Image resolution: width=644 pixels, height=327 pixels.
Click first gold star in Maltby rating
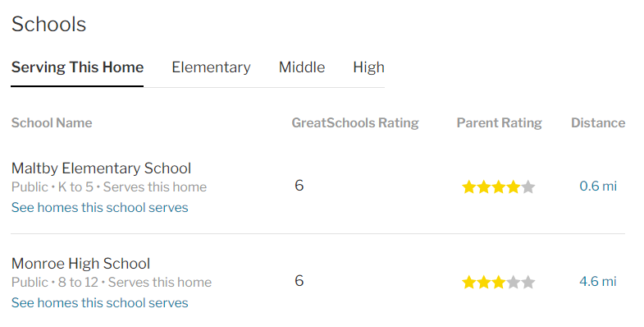tap(468, 187)
